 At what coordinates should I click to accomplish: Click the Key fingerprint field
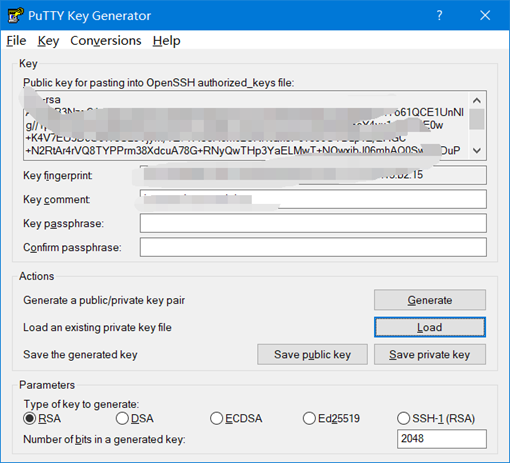313,175
